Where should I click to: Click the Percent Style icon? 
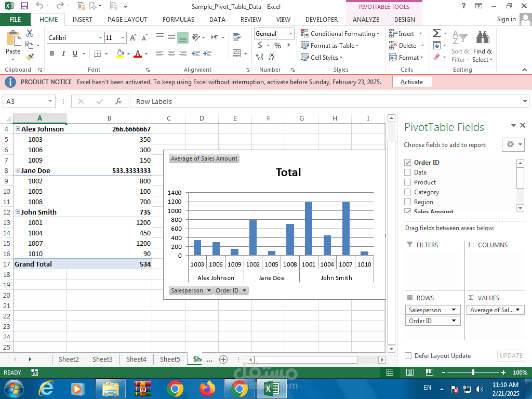(x=277, y=46)
